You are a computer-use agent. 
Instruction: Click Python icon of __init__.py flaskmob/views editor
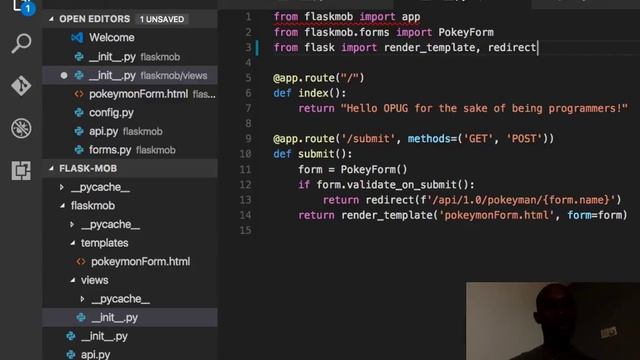pos(79,76)
